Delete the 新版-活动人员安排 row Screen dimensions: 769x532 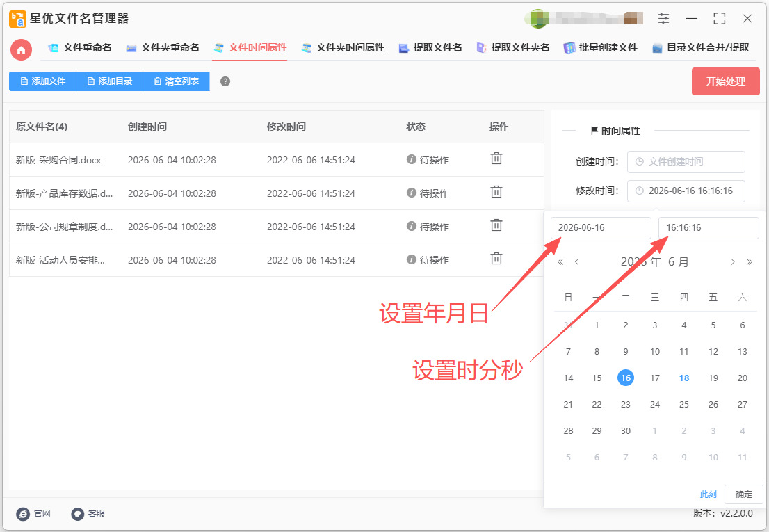click(496, 259)
